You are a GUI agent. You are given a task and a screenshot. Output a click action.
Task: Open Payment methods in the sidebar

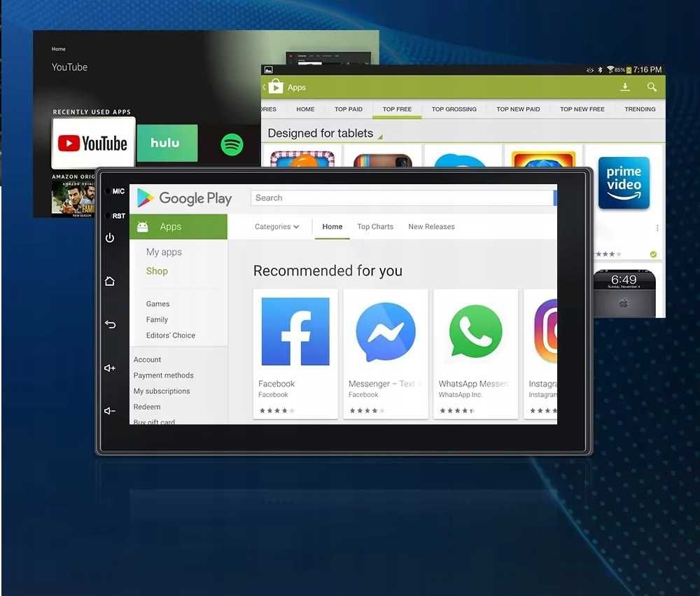pyautogui.click(x=163, y=375)
